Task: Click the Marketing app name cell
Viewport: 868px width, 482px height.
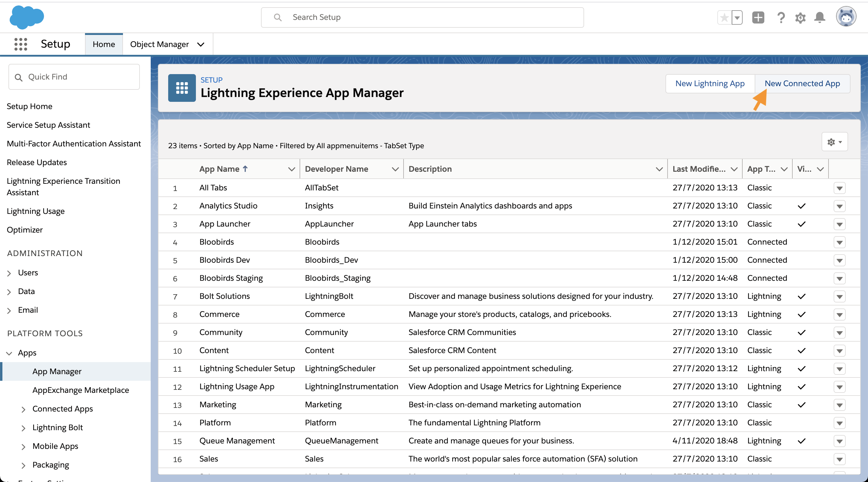Action: pos(218,405)
